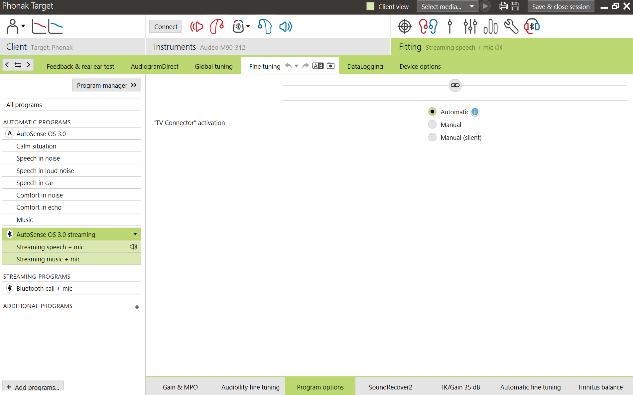This screenshot has width=633, height=395.
Task: Open the left audiogram curve icon
Action: 39,27
